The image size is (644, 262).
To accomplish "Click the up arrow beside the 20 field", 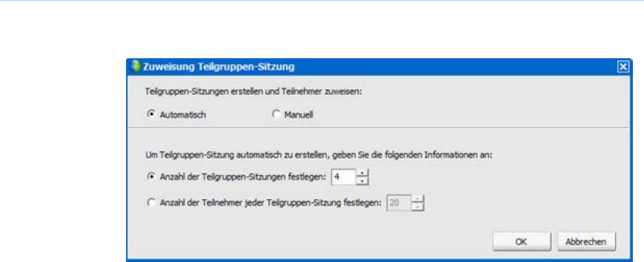I will (x=418, y=199).
